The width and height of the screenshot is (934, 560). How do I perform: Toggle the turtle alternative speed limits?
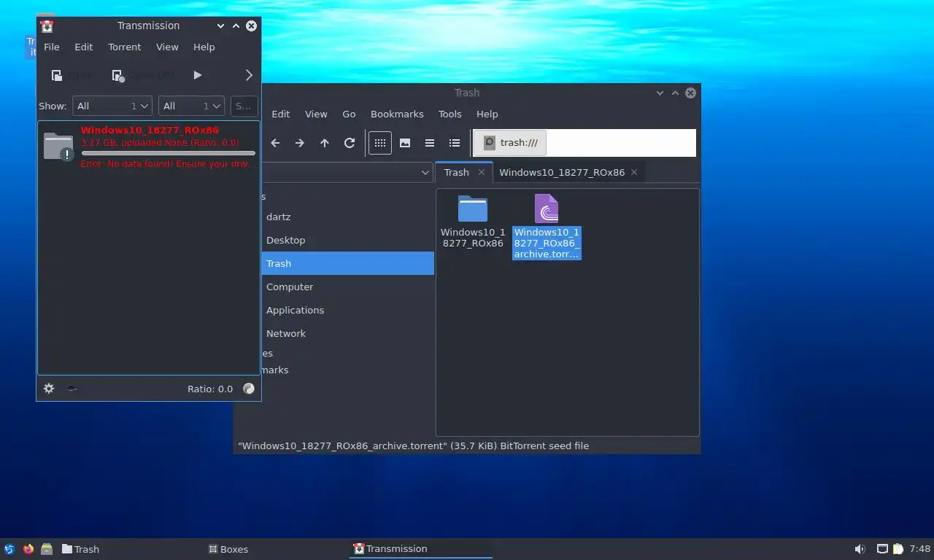pos(72,389)
